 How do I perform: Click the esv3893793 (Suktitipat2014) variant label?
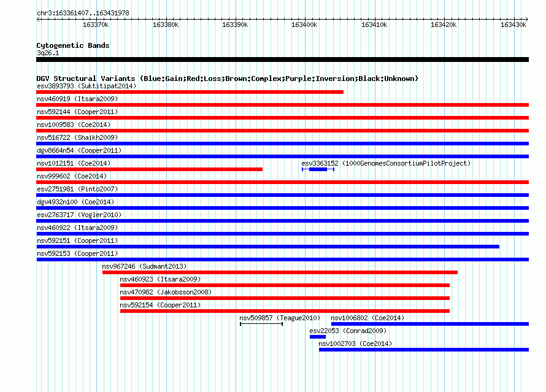pyautogui.click(x=87, y=86)
